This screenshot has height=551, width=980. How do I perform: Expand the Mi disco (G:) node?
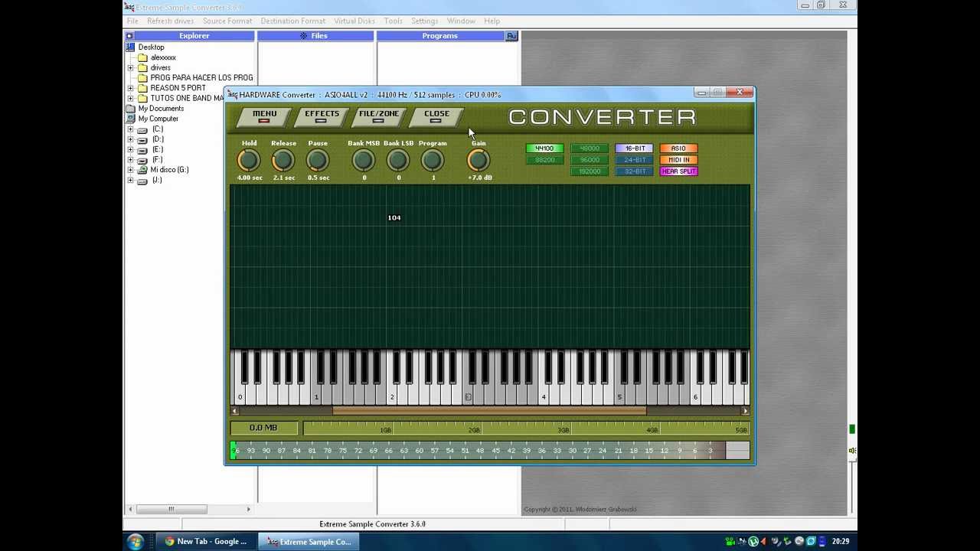(130, 170)
